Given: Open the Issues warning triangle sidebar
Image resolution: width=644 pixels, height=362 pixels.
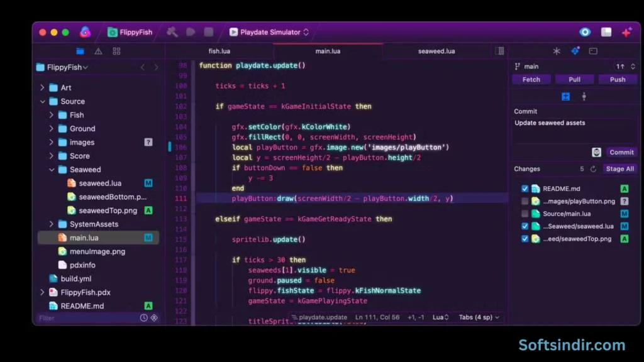Looking at the screenshot, I should [98, 51].
